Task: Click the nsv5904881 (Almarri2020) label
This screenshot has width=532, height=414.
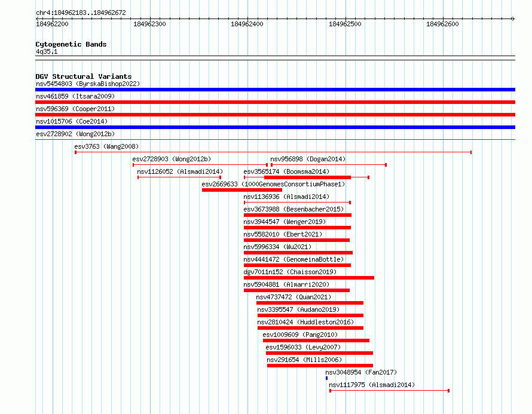Action: [x=286, y=284]
